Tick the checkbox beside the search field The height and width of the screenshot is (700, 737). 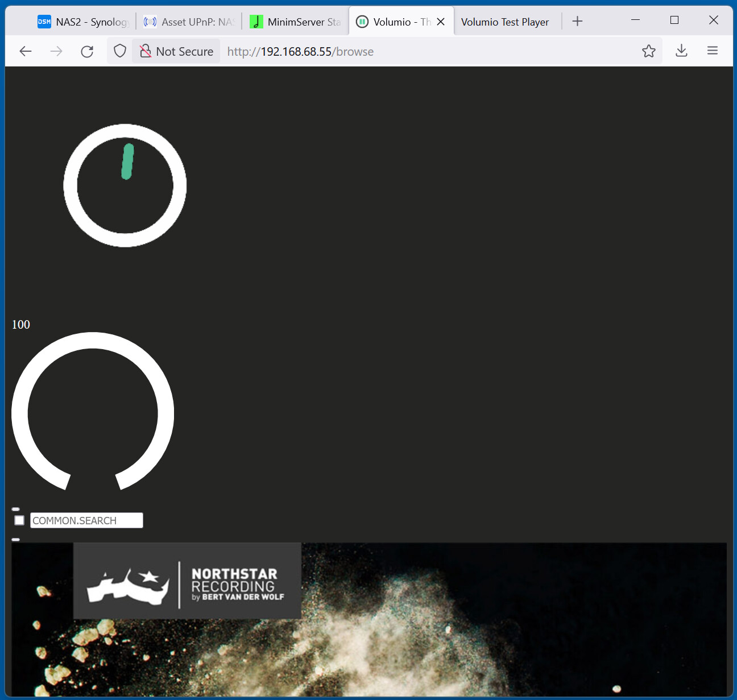pyautogui.click(x=19, y=520)
